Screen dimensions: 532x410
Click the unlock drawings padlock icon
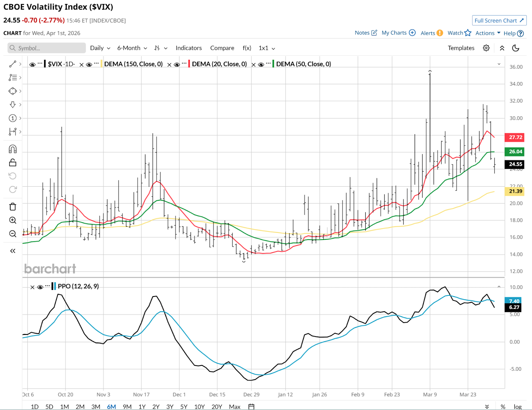point(13,162)
